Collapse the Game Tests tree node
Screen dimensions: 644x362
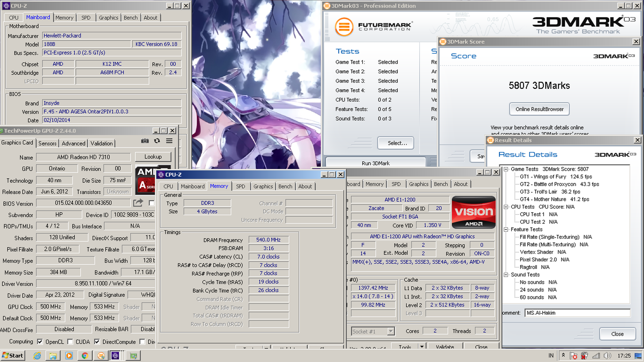click(506, 169)
